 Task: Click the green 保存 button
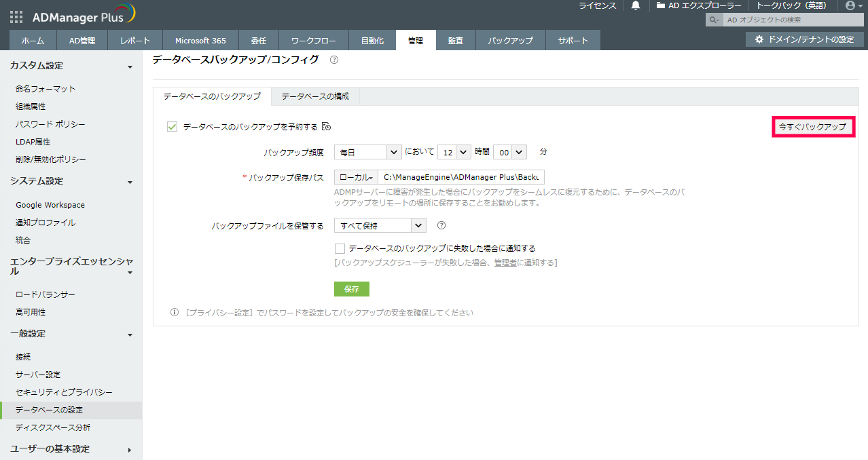coord(351,289)
